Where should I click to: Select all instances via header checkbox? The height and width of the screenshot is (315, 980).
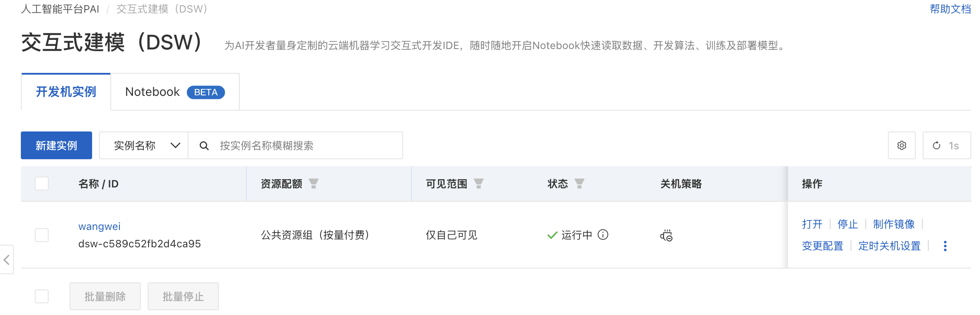pos(42,184)
